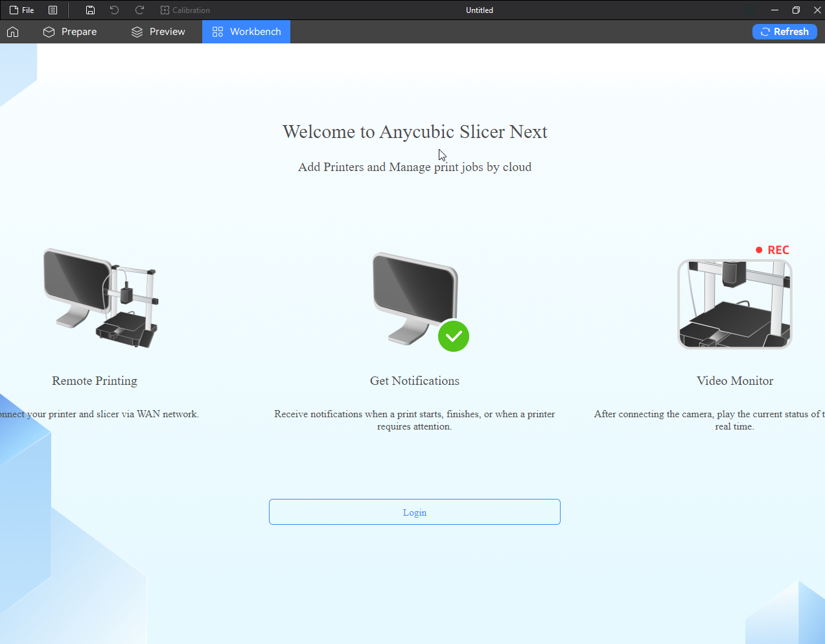This screenshot has height=644, width=825.
Task: Close the Anycubic Slicer window
Action: coord(817,10)
